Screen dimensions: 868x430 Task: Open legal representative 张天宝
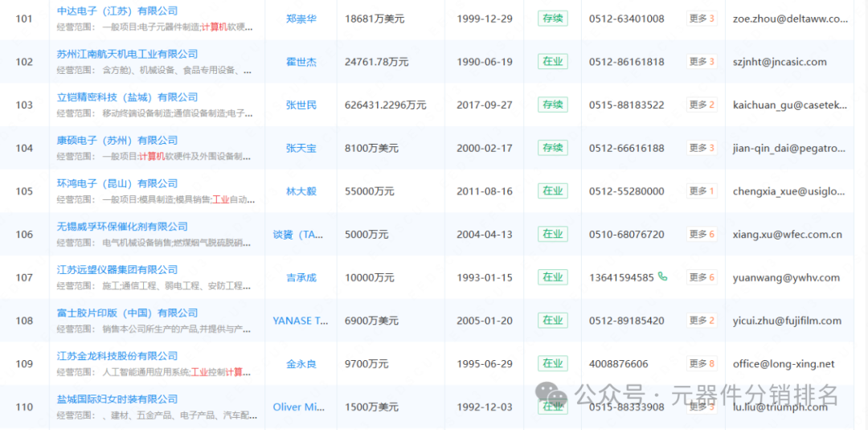[x=301, y=149]
